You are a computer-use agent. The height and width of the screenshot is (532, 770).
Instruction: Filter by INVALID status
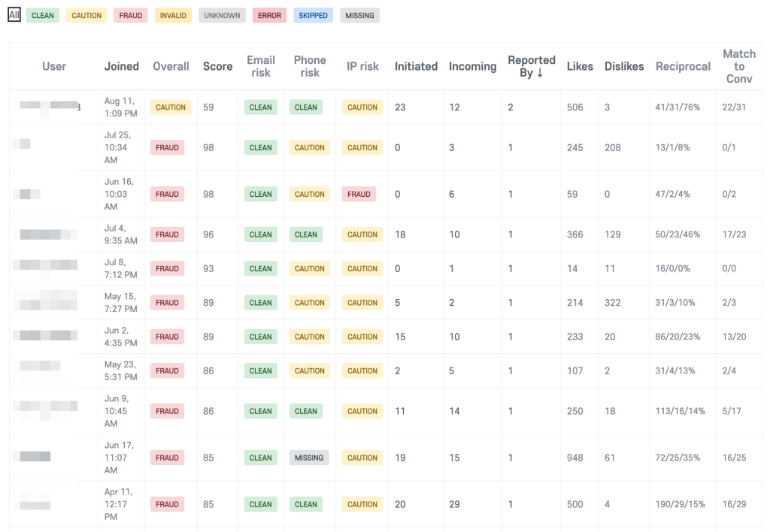tap(173, 15)
